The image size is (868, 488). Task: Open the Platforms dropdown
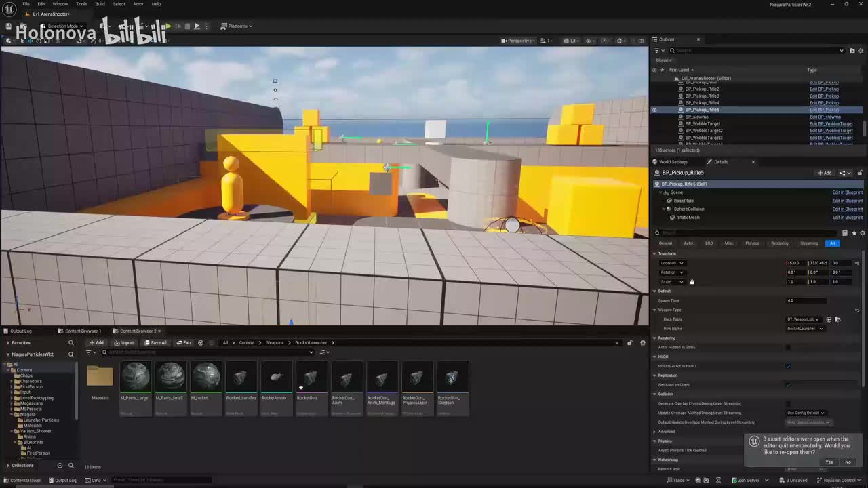point(237,26)
